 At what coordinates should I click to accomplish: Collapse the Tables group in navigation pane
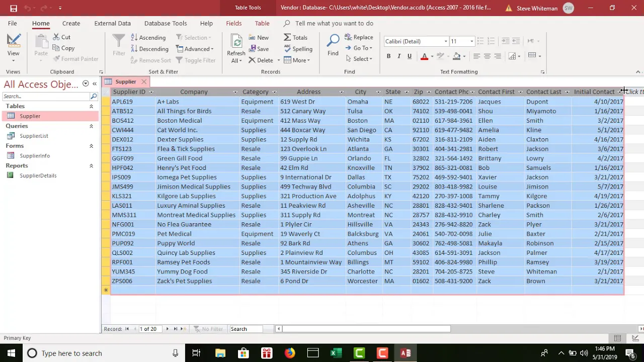point(91,107)
